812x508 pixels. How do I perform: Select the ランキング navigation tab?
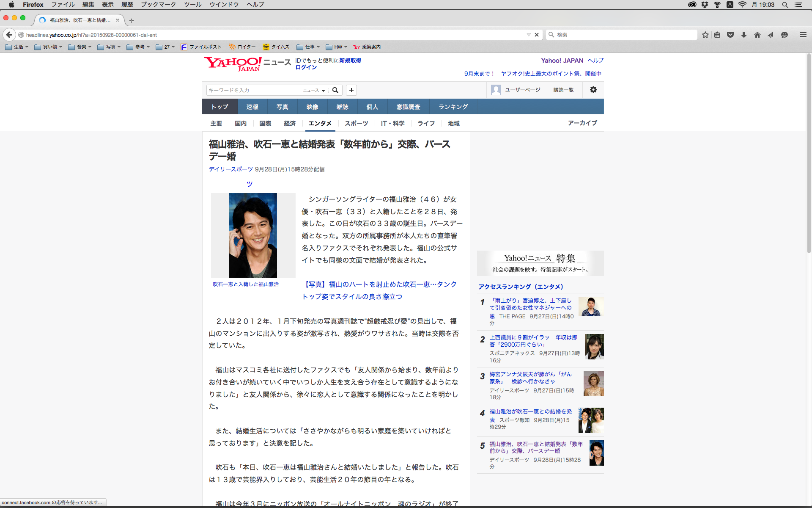[453, 107]
